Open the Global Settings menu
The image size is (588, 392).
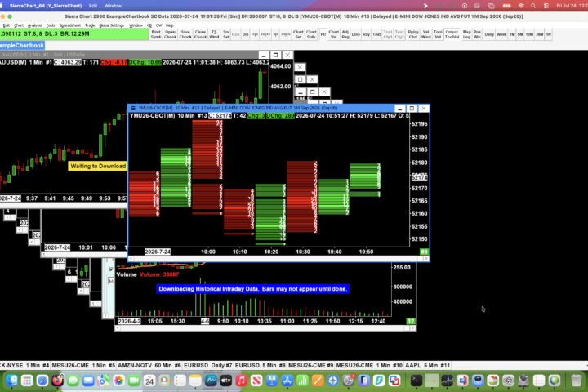pyautogui.click(x=111, y=25)
